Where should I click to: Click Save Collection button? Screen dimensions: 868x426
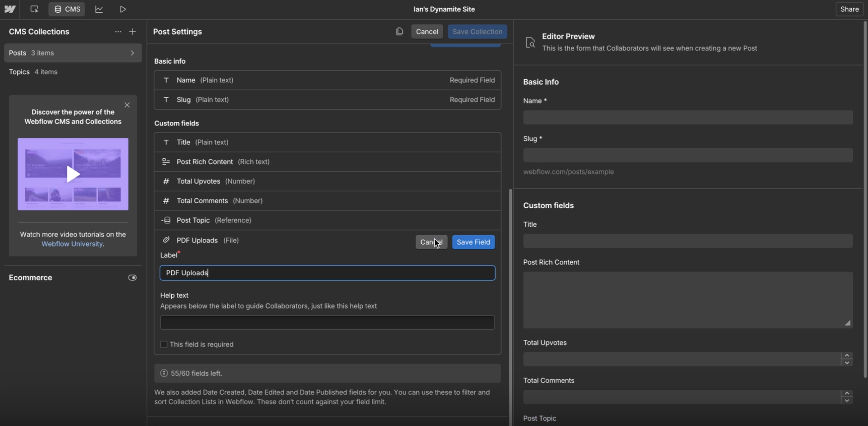(477, 31)
